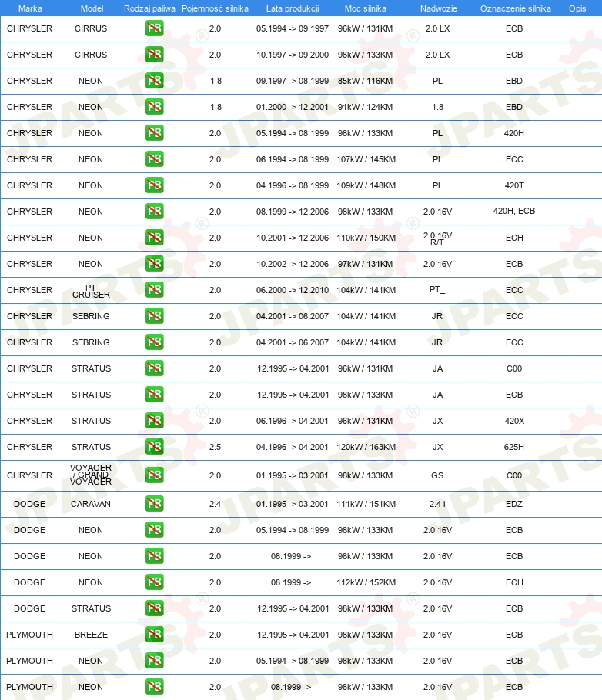Select the VOYAGER / GRAND VOYAGER model cell
602x700 pixels.
pos(91,475)
